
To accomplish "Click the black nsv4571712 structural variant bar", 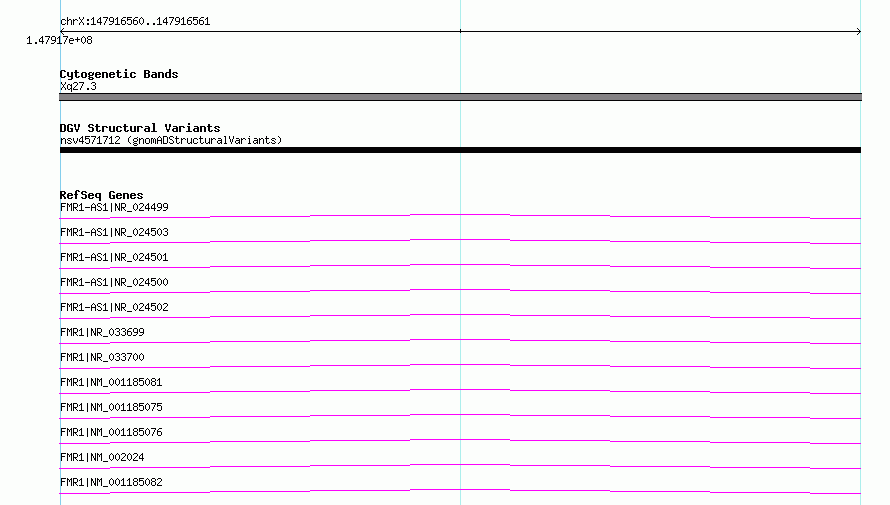I will (x=460, y=150).
